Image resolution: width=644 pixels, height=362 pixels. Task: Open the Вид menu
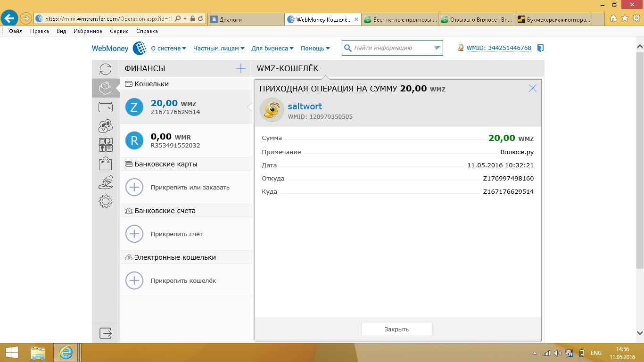coord(61,31)
